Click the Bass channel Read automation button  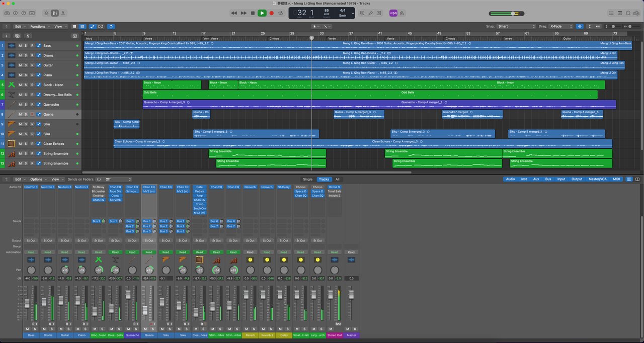[x=31, y=252]
